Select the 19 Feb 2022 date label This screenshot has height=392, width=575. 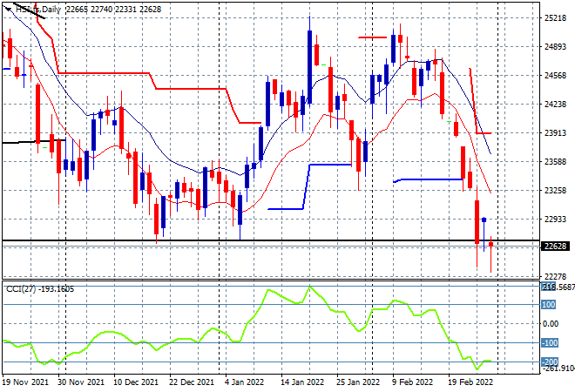[x=470, y=382]
